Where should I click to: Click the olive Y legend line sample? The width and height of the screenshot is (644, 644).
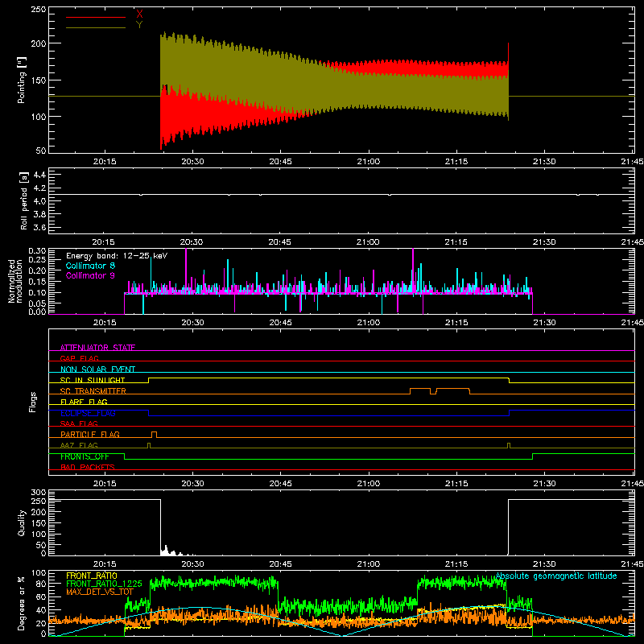pyautogui.click(x=96, y=27)
